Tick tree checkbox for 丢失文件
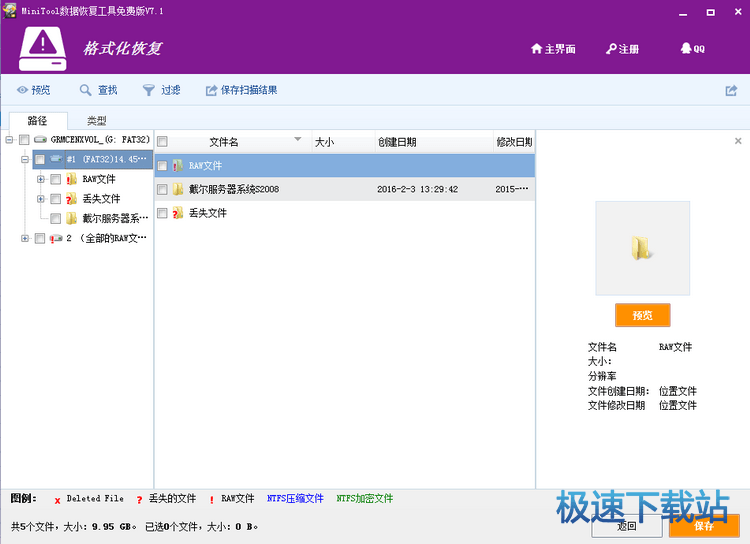This screenshot has width=750, height=544. pyautogui.click(x=55, y=199)
